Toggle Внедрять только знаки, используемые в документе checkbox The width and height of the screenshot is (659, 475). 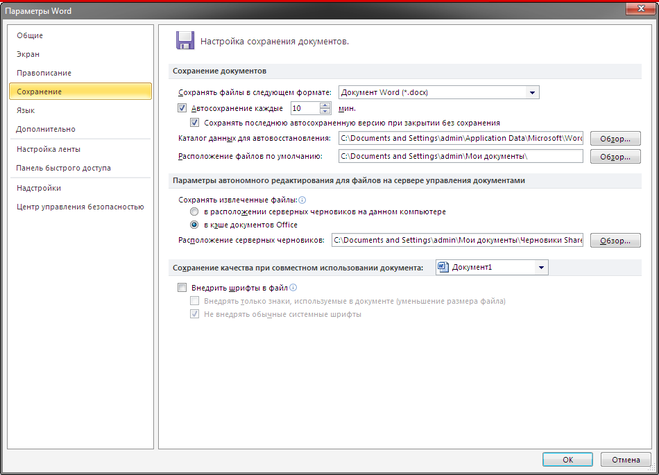[x=194, y=301]
